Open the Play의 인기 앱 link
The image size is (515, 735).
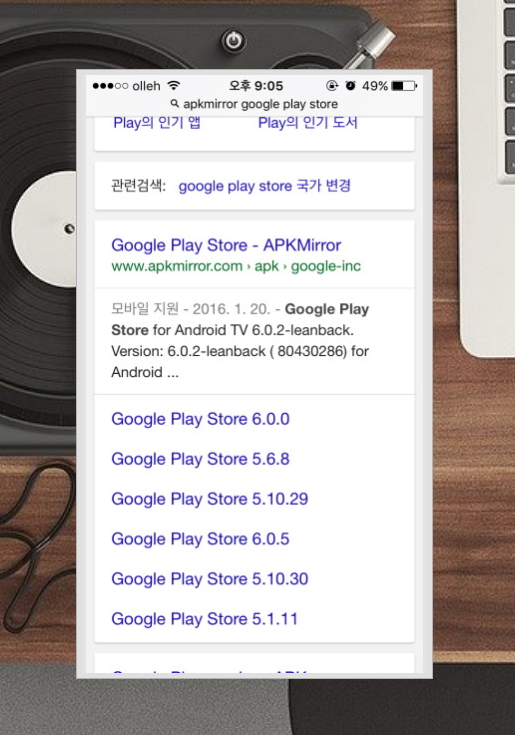pyautogui.click(x=157, y=123)
